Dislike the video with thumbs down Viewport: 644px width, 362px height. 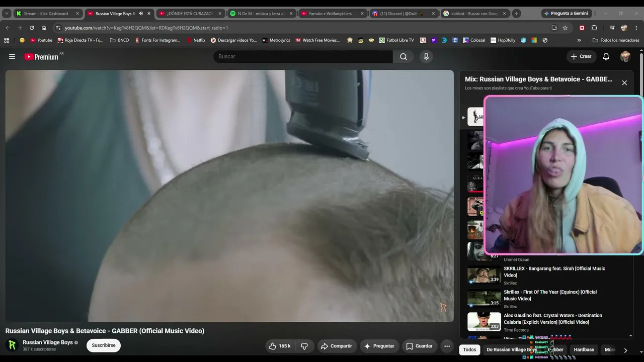tap(304, 346)
